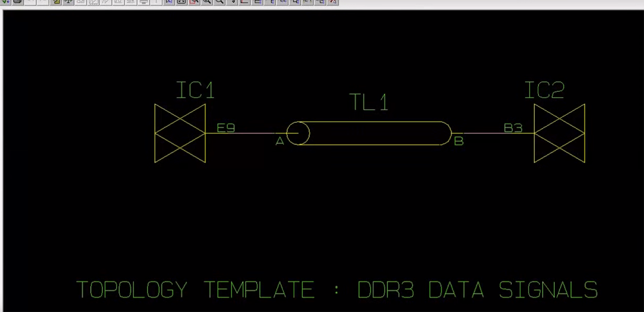The image size is (644, 312).
Task: Select the IC2 receiver symbol
Action: (x=559, y=133)
